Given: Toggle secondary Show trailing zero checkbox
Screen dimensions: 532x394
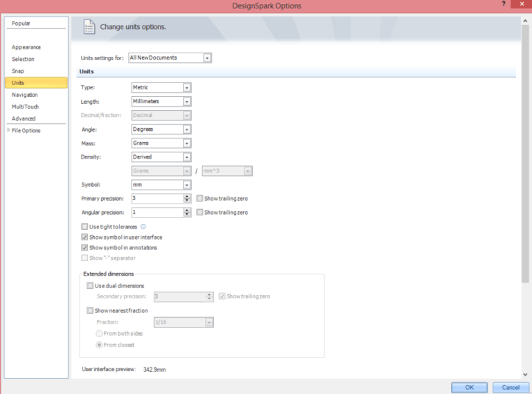Looking at the screenshot, I should pyautogui.click(x=222, y=296).
